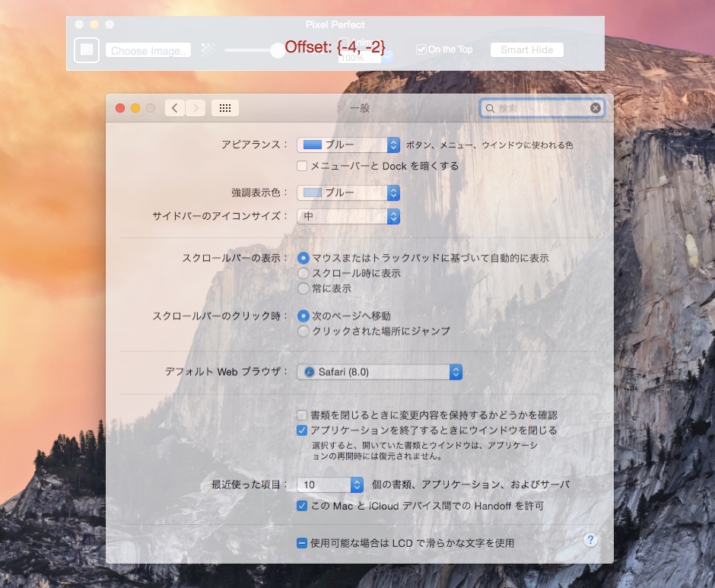
Task: Click the 一般 window title
Action: pyautogui.click(x=360, y=108)
